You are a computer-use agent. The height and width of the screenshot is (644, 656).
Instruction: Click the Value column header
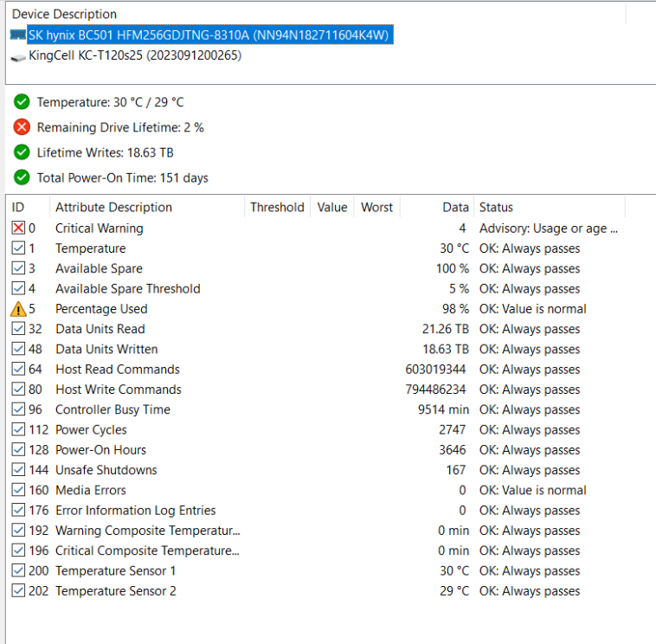(332, 207)
